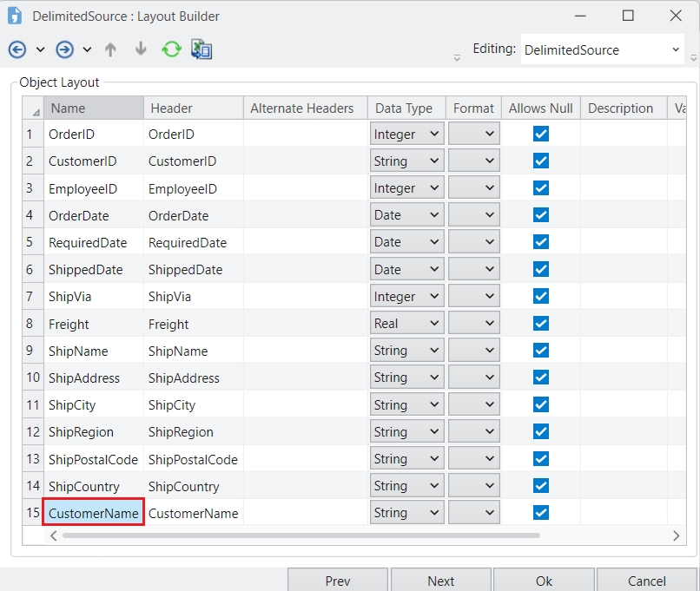Viewport: 700px width, 591px height.
Task: Click the back navigation arrow icon
Action: [x=17, y=49]
